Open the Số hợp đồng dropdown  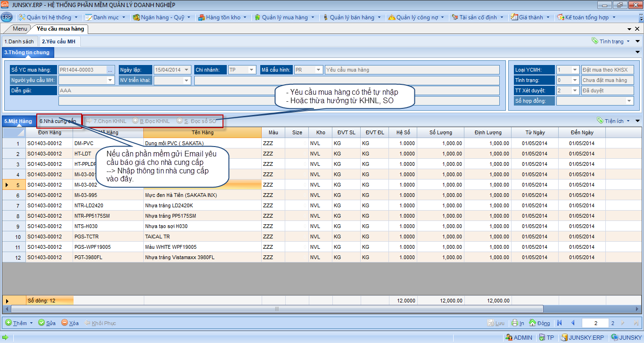coord(629,101)
